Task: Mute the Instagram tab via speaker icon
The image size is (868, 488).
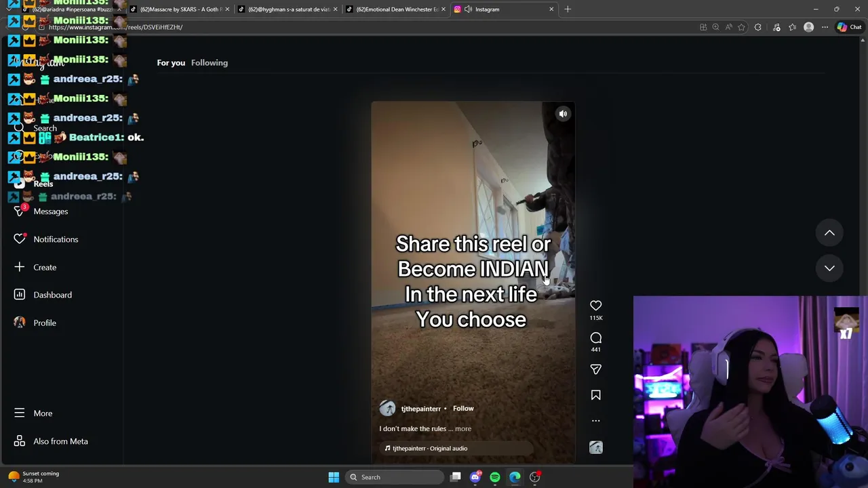Action: coord(468,9)
